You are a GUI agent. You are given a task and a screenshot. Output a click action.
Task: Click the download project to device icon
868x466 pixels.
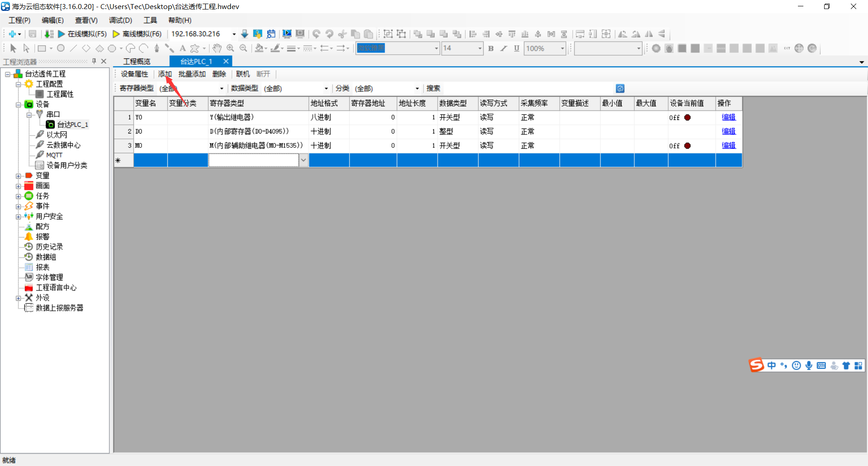coord(49,34)
